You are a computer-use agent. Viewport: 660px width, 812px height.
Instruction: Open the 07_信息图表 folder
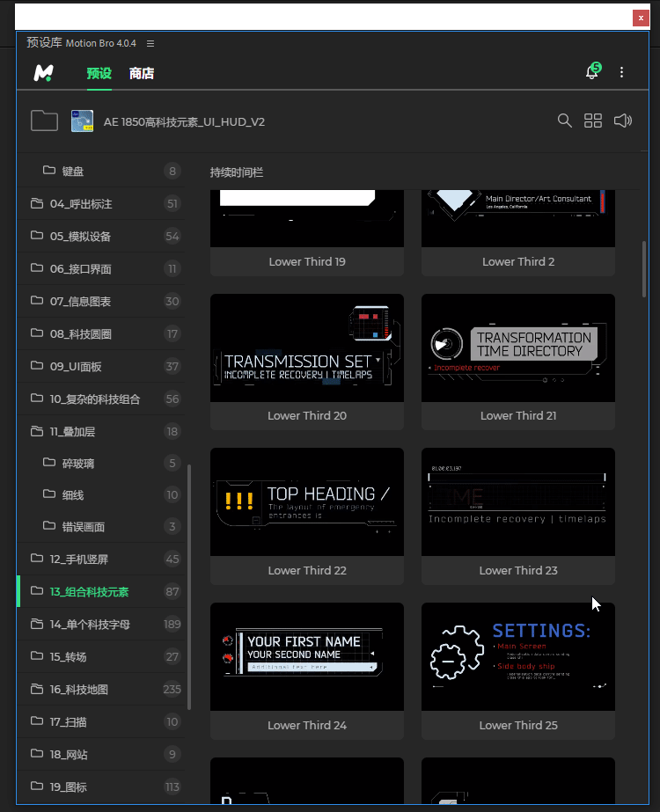[101, 302]
